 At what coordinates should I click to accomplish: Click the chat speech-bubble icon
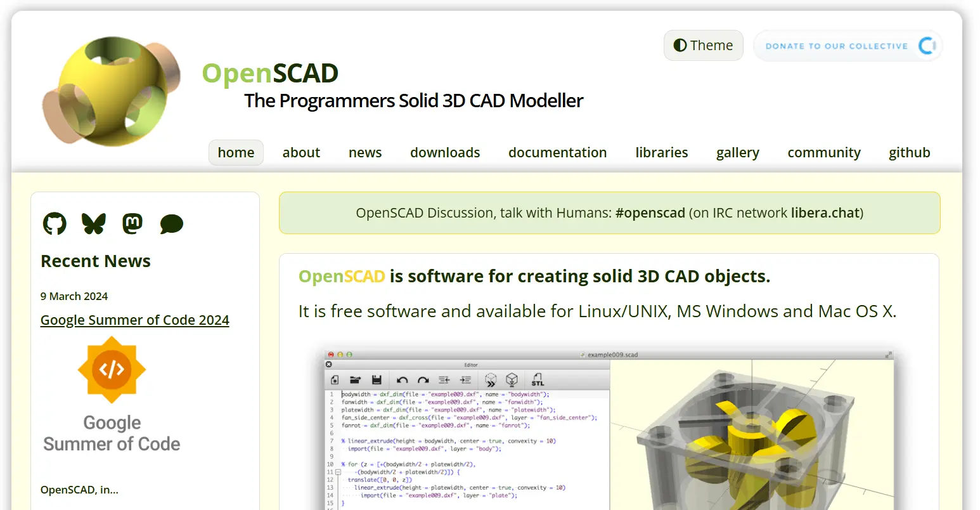(171, 223)
